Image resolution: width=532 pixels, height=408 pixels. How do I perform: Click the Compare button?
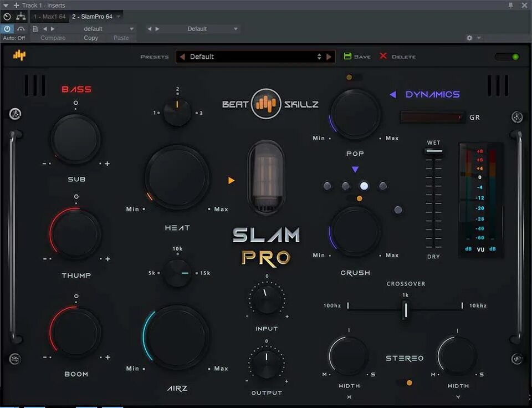pyautogui.click(x=53, y=38)
